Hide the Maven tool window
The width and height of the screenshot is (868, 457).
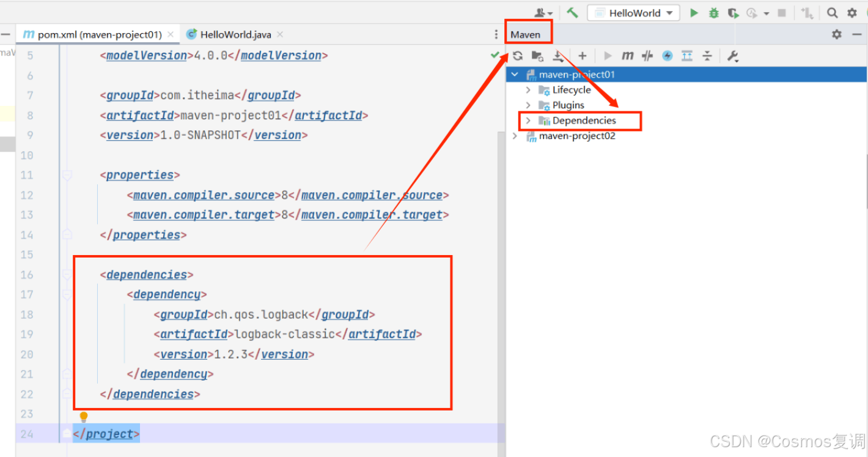(856, 34)
